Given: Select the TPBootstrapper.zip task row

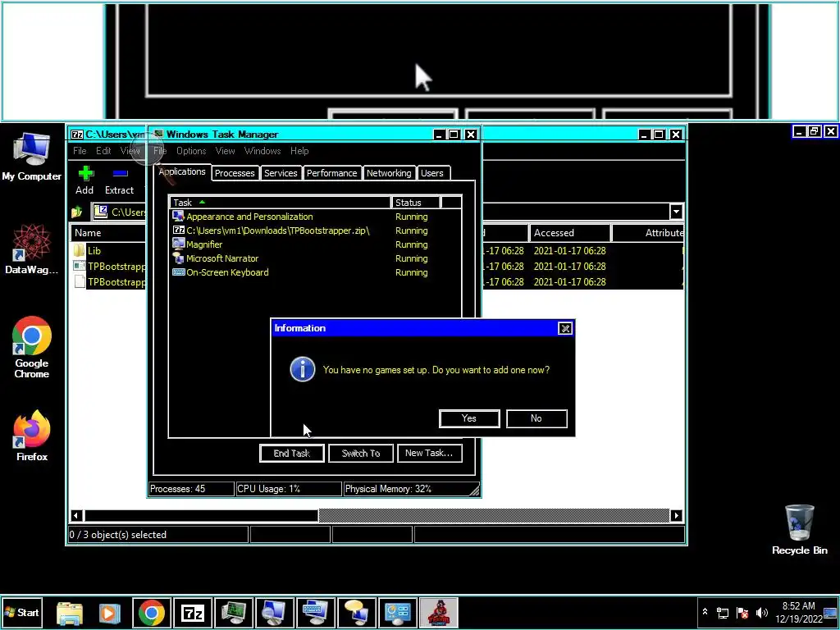Looking at the screenshot, I should pos(315,231).
